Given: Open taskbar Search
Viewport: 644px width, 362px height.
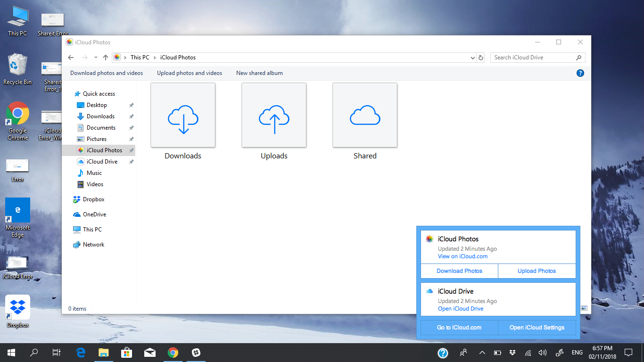Looking at the screenshot, I should coord(34,353).
